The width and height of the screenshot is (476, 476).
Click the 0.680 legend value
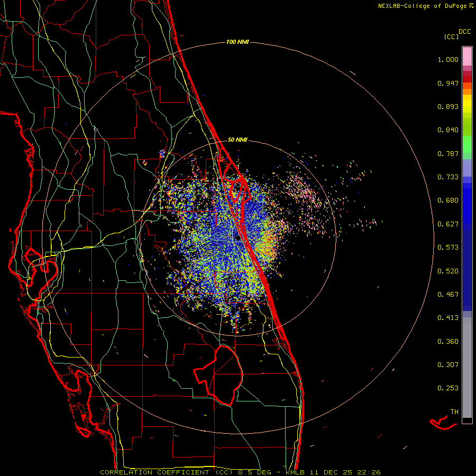pos(448,200)
